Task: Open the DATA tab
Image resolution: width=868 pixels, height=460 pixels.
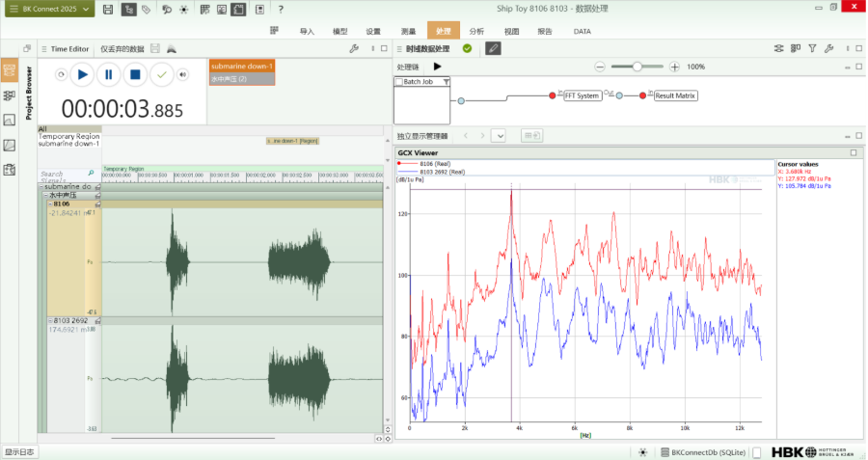Action: click(x=583, y=31)
